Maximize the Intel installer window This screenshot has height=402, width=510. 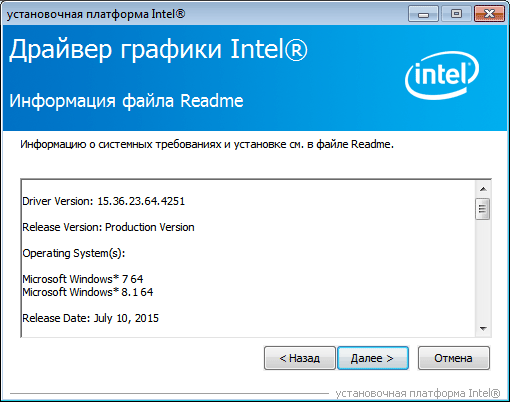[456, 14]
